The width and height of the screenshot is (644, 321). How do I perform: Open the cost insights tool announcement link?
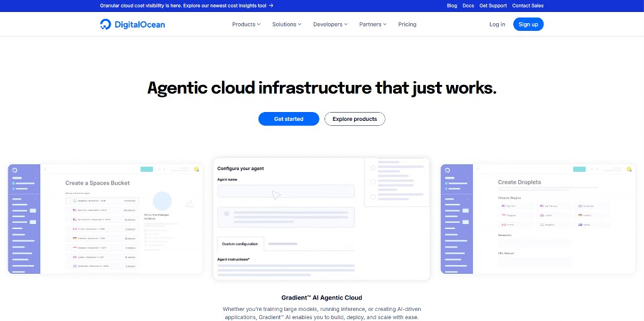click(186, 6)
